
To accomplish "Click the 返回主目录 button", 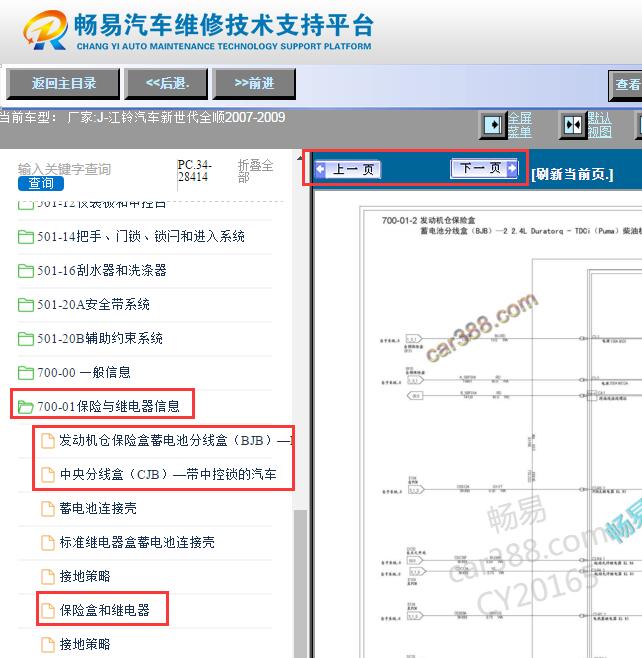I will (63, 84).
